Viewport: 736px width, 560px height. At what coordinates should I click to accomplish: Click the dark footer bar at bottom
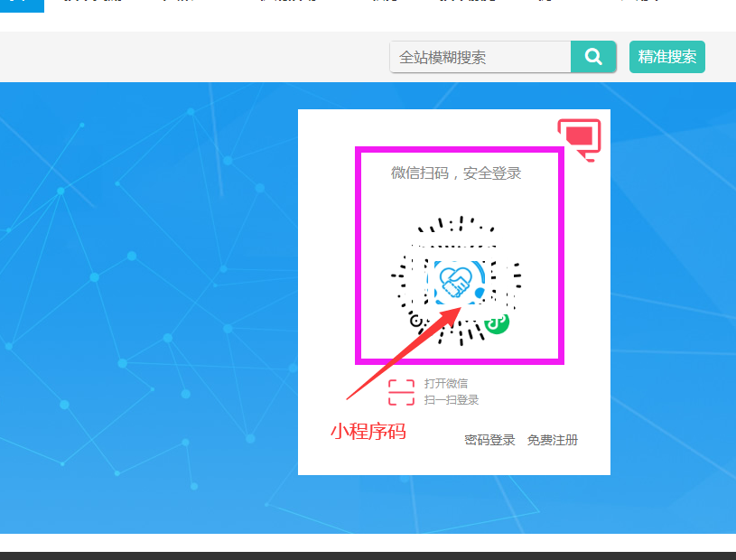(368, 555)
